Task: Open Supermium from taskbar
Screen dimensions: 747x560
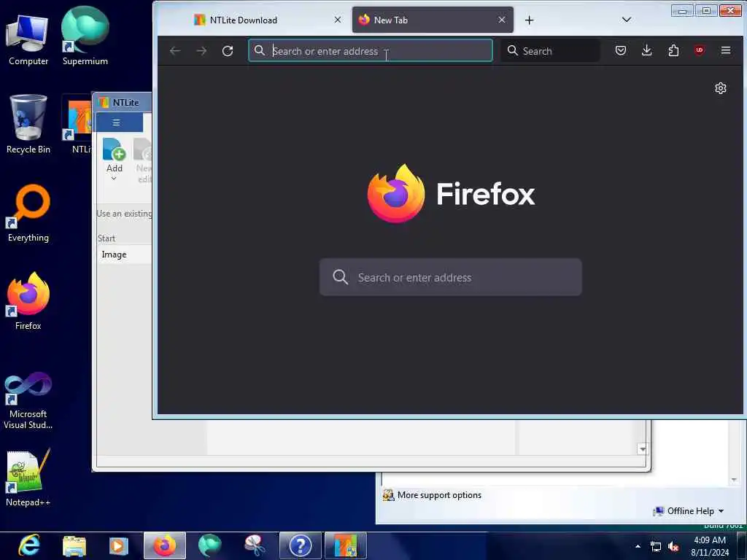Action: click(x=209, y=545)
